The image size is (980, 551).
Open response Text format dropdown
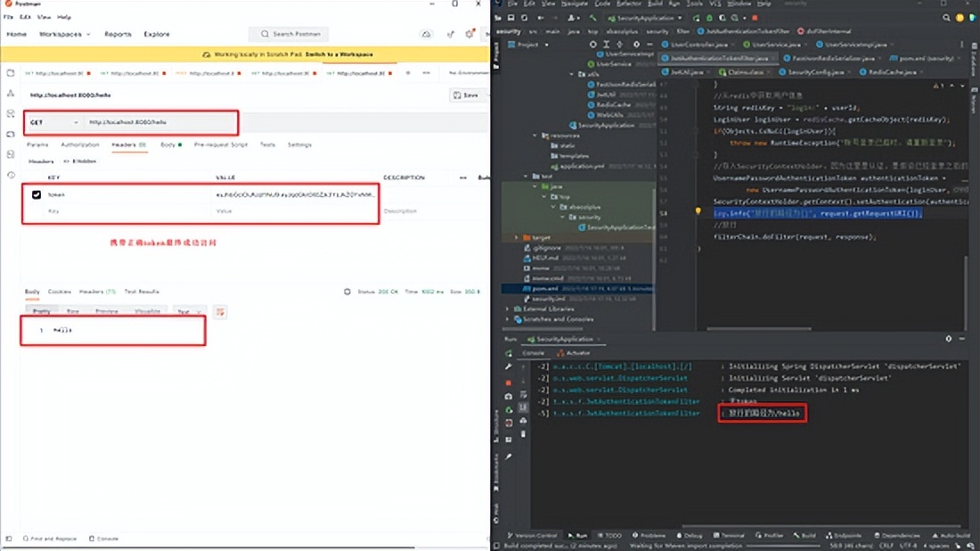(189, 311)
